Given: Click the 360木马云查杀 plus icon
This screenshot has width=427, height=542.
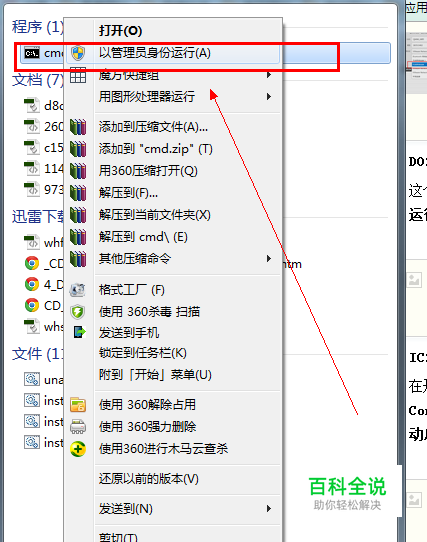Looking at the screenshot, I should pos(78,449).
